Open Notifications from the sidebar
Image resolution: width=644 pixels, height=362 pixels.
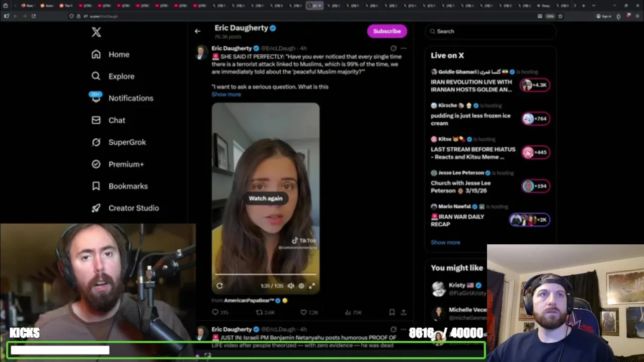coord(121,98)
